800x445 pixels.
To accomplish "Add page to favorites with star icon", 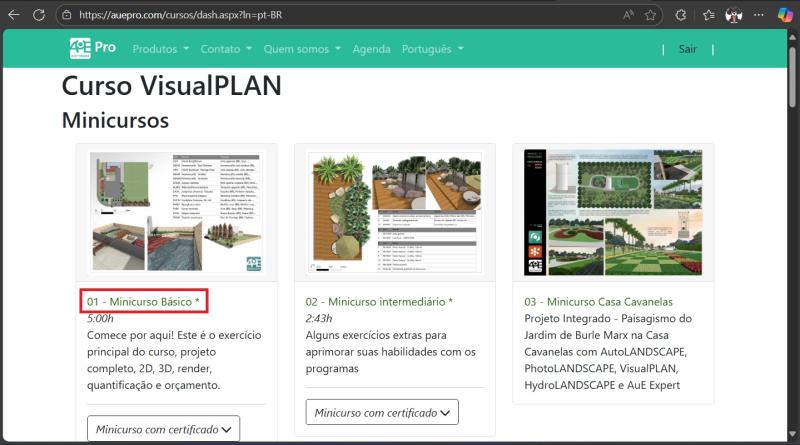I will pos(650,15).
